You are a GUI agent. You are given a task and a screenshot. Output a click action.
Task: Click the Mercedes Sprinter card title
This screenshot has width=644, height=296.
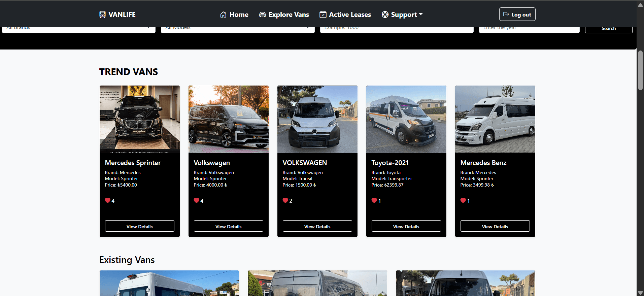point(133,163)
